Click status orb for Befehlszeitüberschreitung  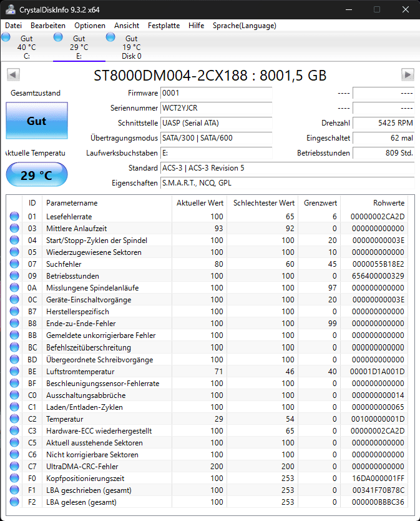tap(14, 347)
